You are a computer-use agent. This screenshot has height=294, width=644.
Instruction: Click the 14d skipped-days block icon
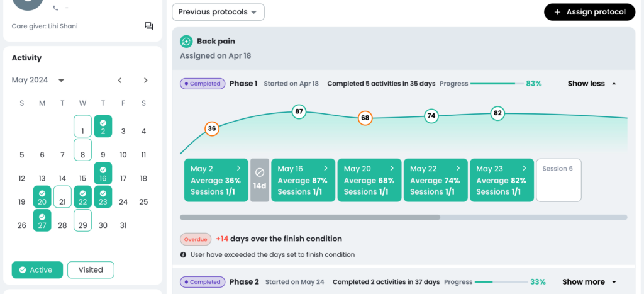pyautogui.click(x=260, y=172)
